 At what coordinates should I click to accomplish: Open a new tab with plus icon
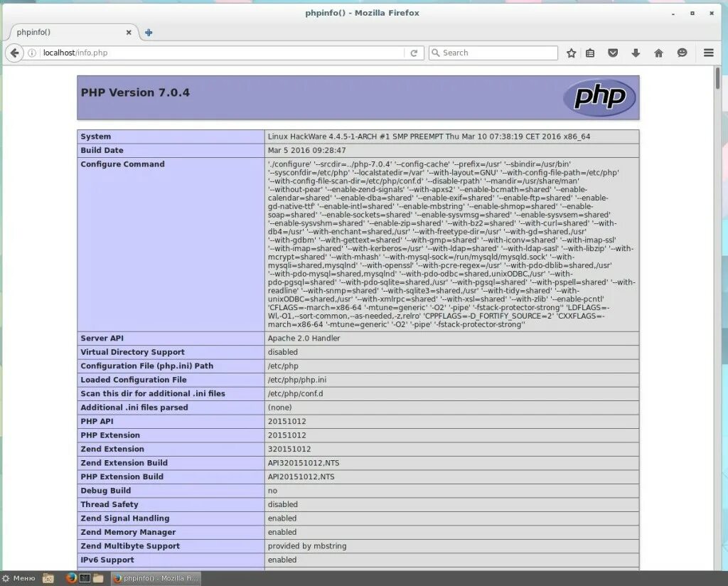[x=149, y=33]
